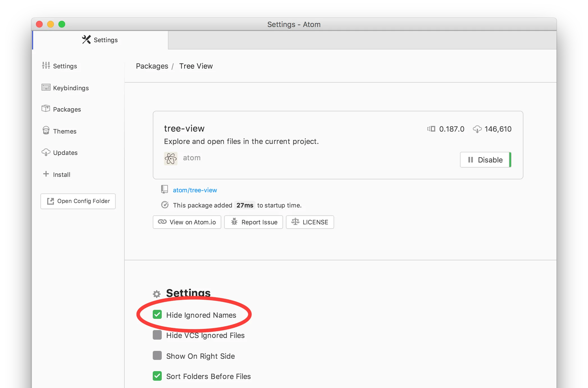Enable Show On Right Side checkbox

[157, 356]
